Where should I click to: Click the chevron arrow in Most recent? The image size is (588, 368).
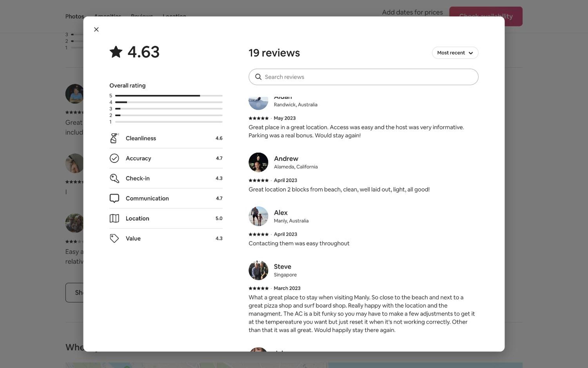pyautogui.click(x=471, y=53)
